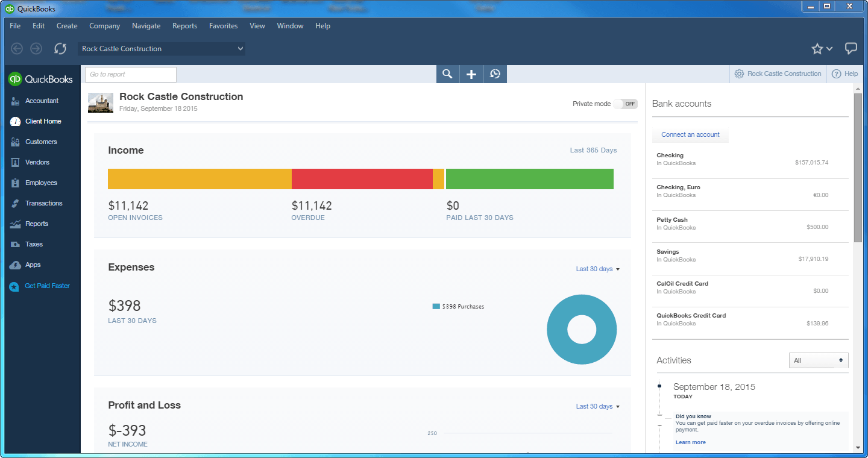
Task: Click the blue expenses donut chart
Action: point(581,329)
